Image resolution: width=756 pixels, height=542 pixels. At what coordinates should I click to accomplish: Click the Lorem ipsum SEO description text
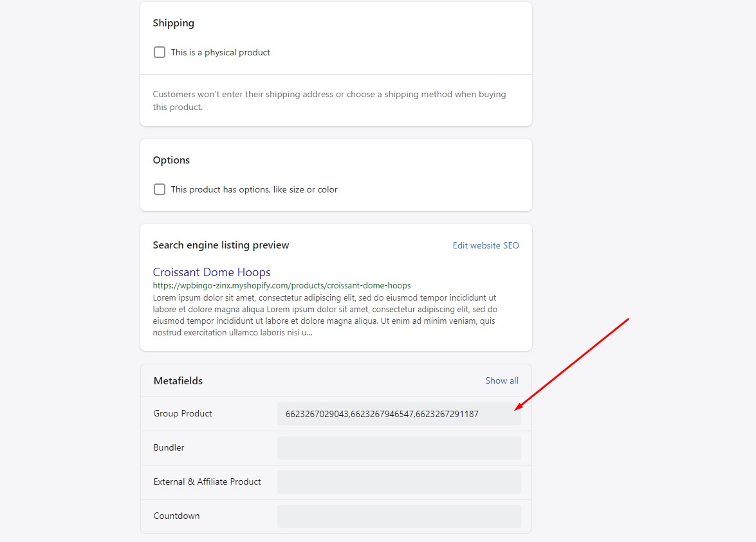point(324,315)
